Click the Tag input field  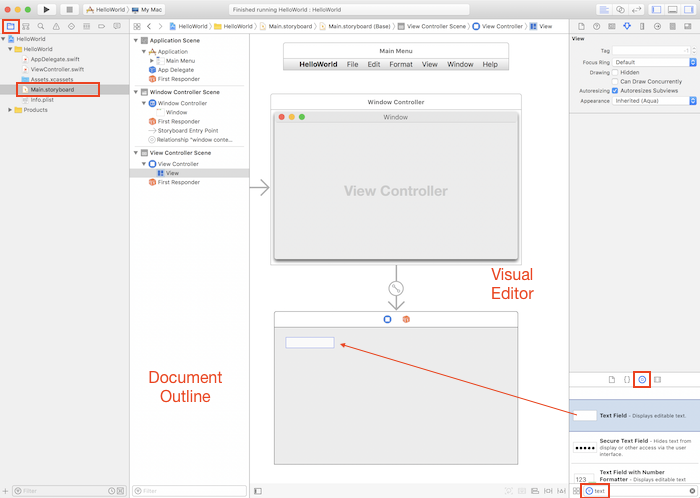(651, 51)
